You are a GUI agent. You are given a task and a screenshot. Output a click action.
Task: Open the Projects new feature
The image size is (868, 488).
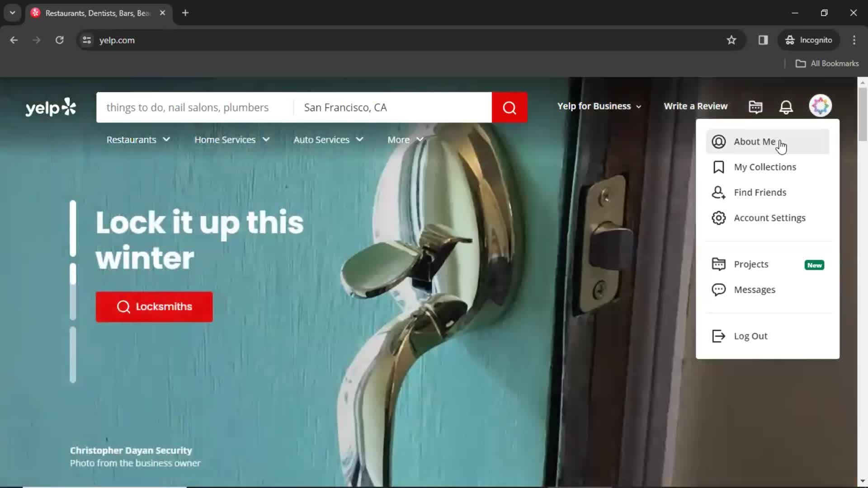point(751,264)
